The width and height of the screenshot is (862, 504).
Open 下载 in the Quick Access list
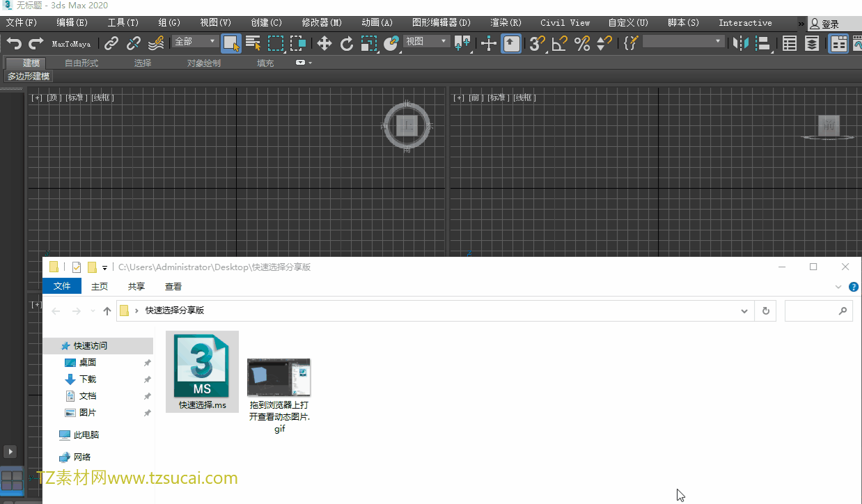coord(87,379)
